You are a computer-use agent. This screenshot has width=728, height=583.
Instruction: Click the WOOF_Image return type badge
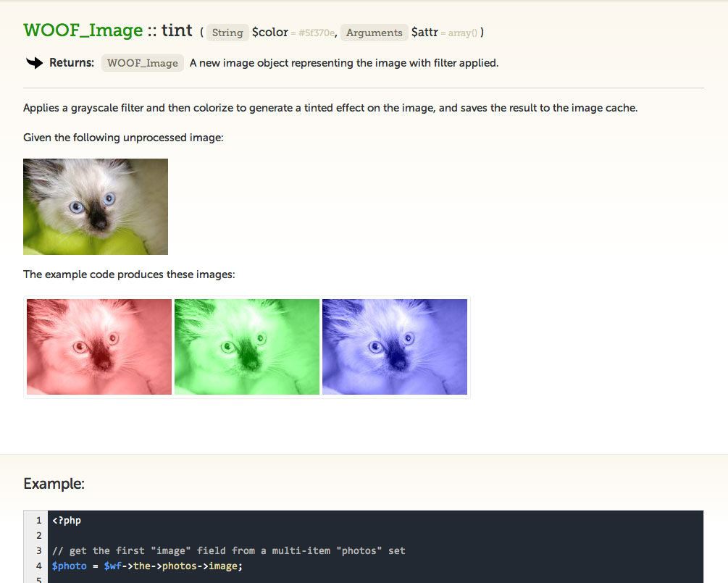tap(143, 63)
